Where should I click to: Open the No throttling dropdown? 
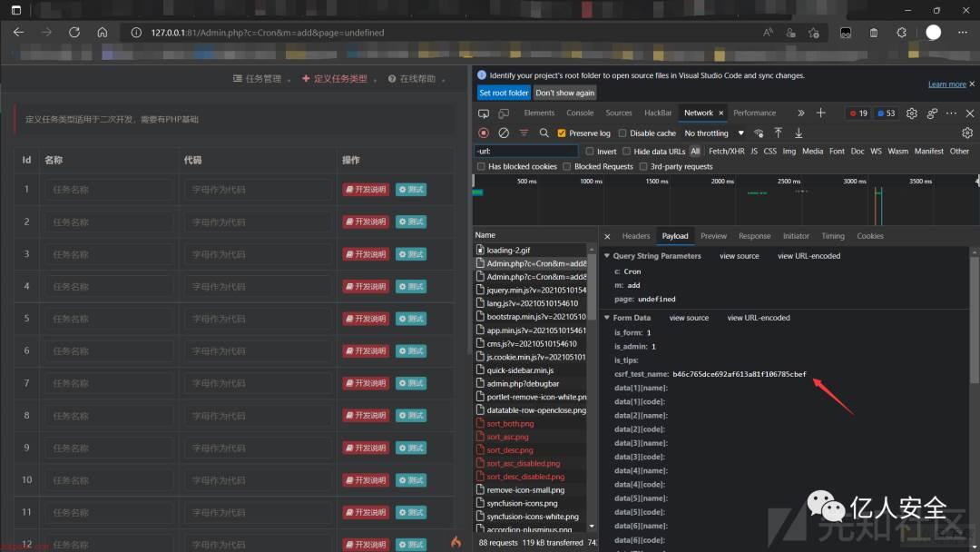pos(714,133)
